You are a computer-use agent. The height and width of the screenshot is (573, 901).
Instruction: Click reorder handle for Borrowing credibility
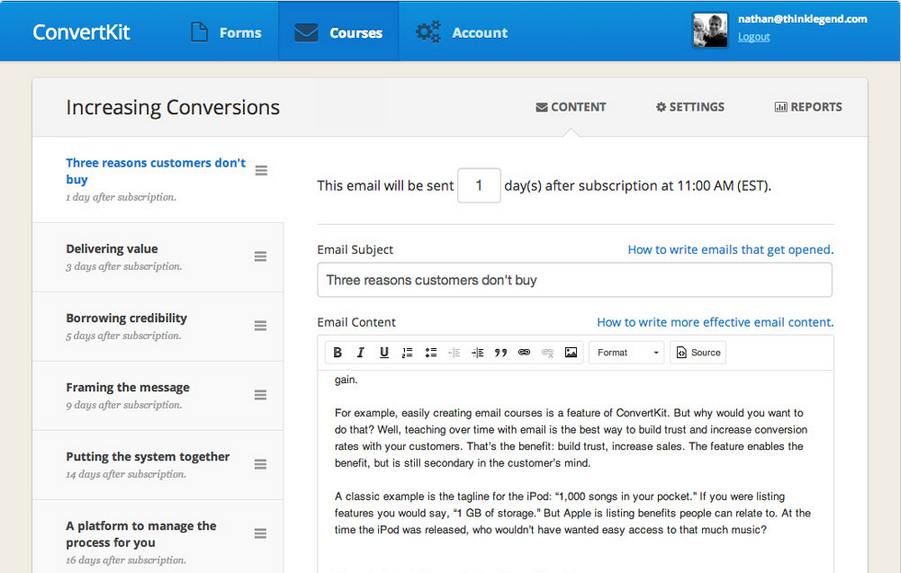point(260,326)
